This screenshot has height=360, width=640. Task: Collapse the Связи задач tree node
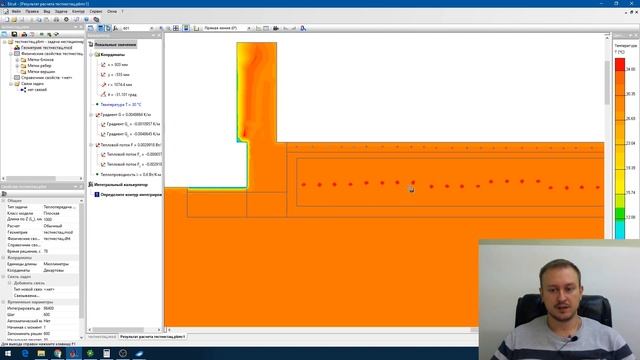tap(11, 84)
